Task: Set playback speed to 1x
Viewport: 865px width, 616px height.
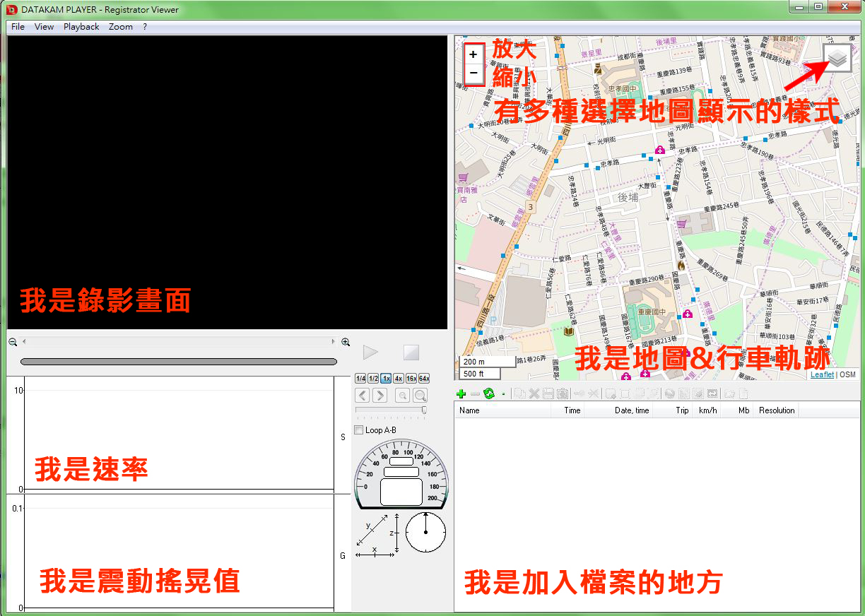Action: point(386,379)
